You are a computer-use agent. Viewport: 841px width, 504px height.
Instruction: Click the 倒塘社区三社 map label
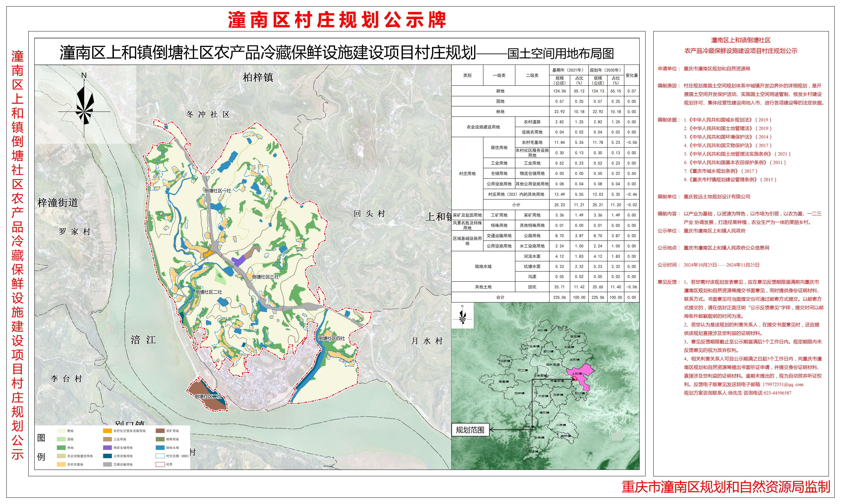[265, 277]
